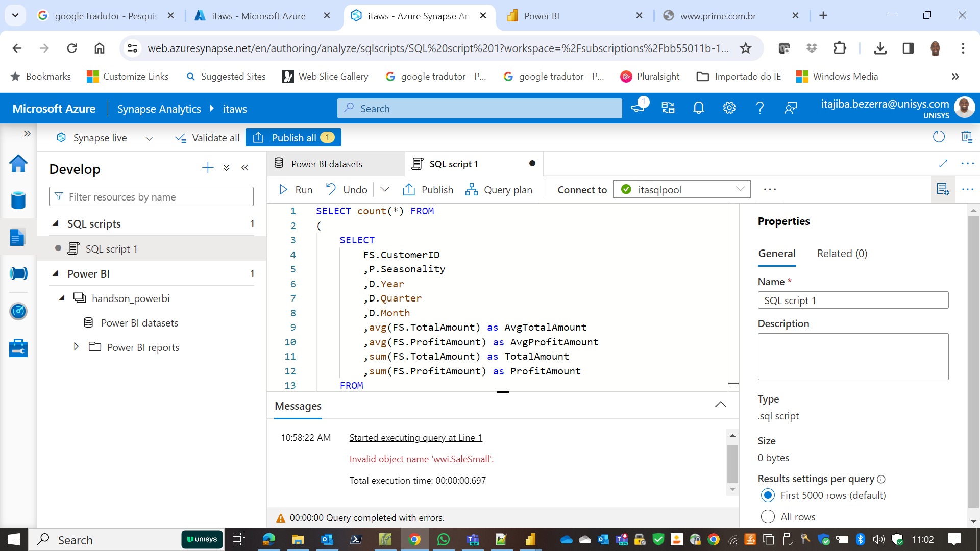This screenshot has width=980, height=551.
Task: Open the notifications bell icon
Action: tap(699, 108)
